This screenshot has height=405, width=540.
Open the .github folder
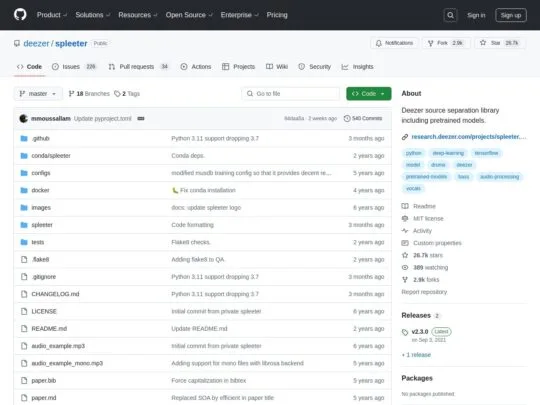(41, 138)
